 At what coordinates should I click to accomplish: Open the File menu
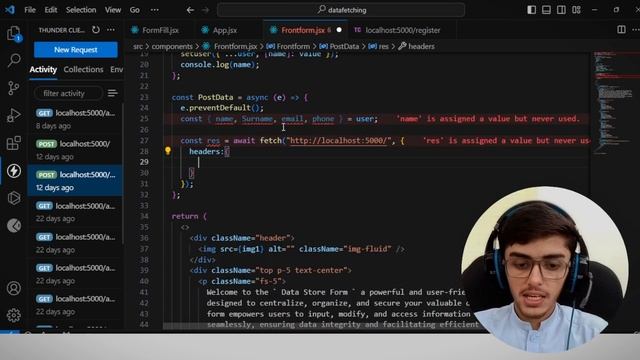[x=30, y=10]
